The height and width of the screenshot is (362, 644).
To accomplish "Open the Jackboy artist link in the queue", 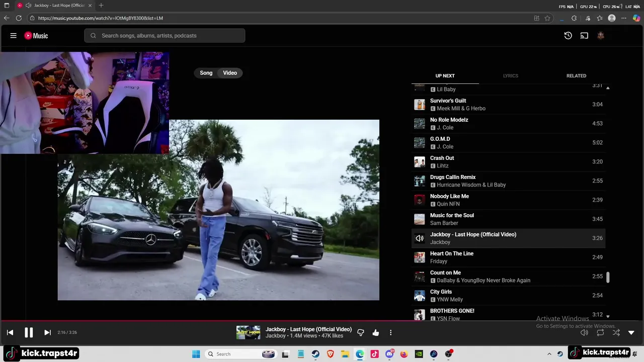I will (440, 242).
